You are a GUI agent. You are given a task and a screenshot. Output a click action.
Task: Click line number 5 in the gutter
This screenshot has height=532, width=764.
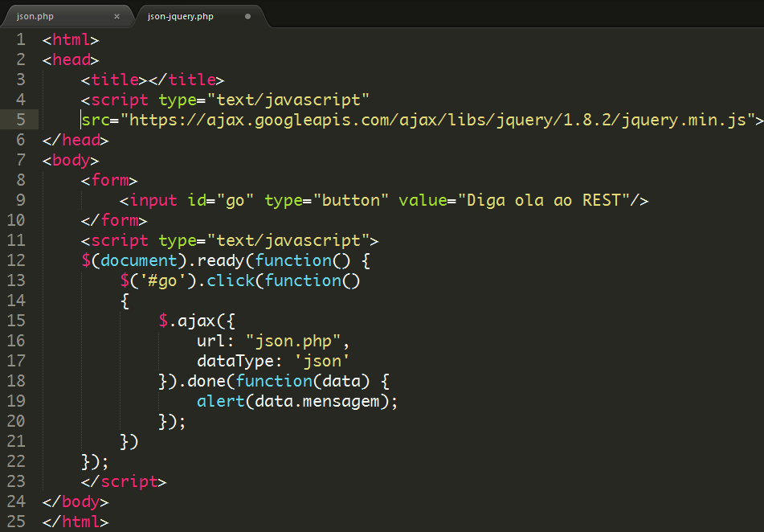coord(21,119)
